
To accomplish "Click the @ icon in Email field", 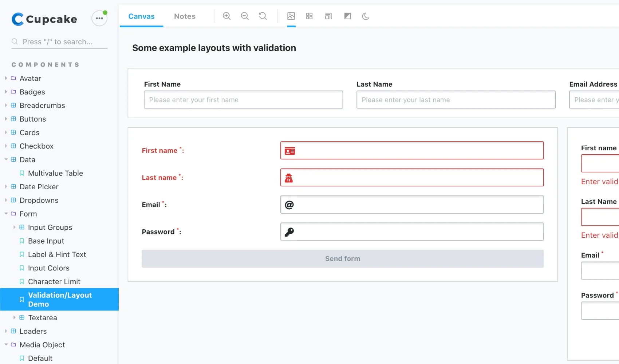I will pos(289,205).
